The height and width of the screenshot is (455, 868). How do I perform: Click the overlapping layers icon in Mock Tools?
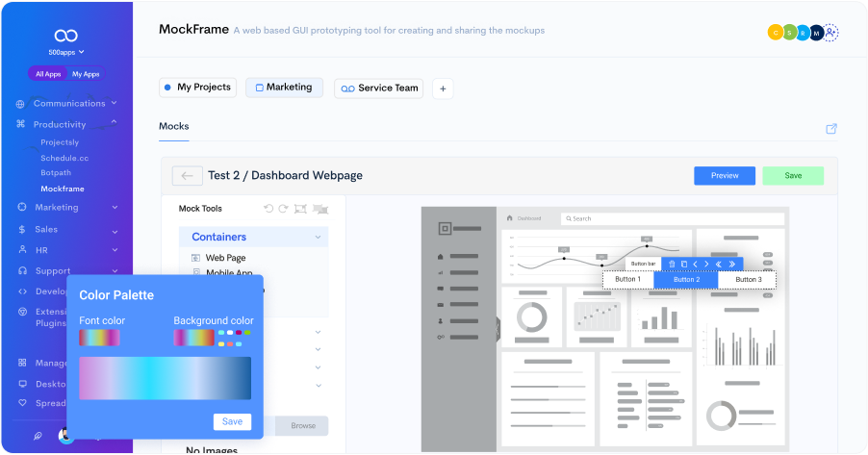coord(320,209)
